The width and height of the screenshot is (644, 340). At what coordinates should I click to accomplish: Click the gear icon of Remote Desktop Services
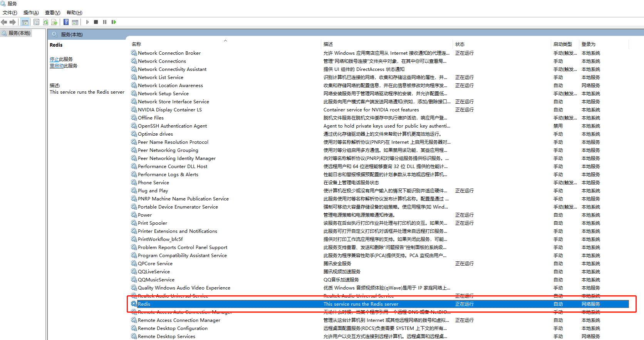(x=134, y=336)
